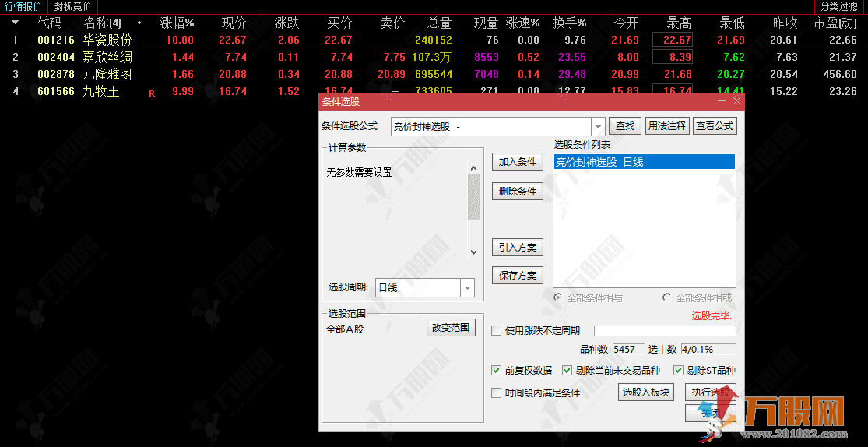Click stock code 001216
The width and height of the screenshot is (868, 447).
coord(55,40)
